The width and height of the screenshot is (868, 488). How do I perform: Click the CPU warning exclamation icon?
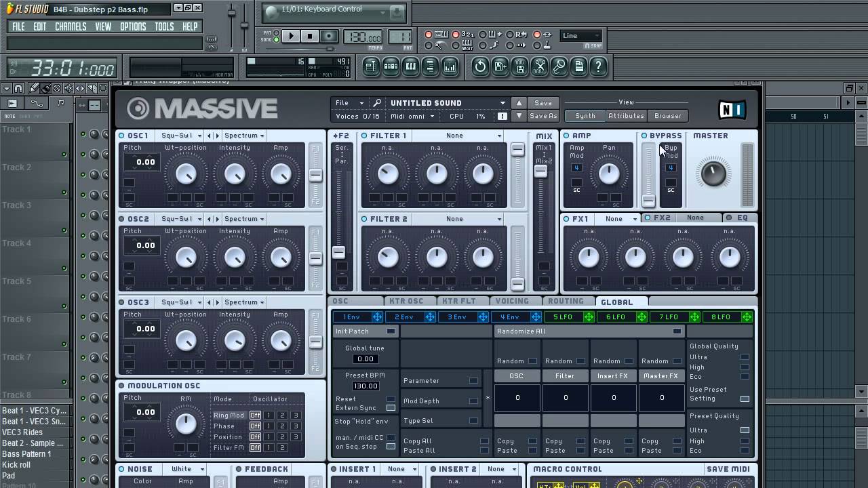502,116
